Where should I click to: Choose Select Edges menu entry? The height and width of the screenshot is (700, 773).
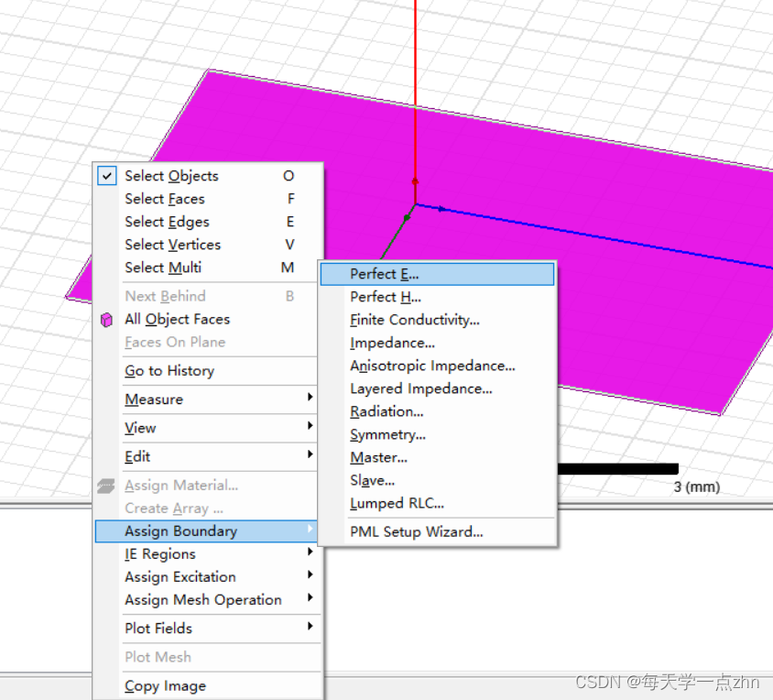(x=207, y=222)
